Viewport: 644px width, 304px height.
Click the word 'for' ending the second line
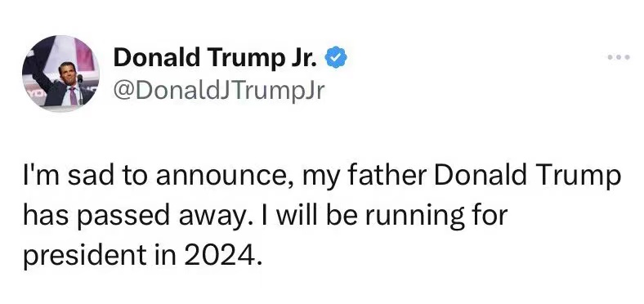pos(491,215)
